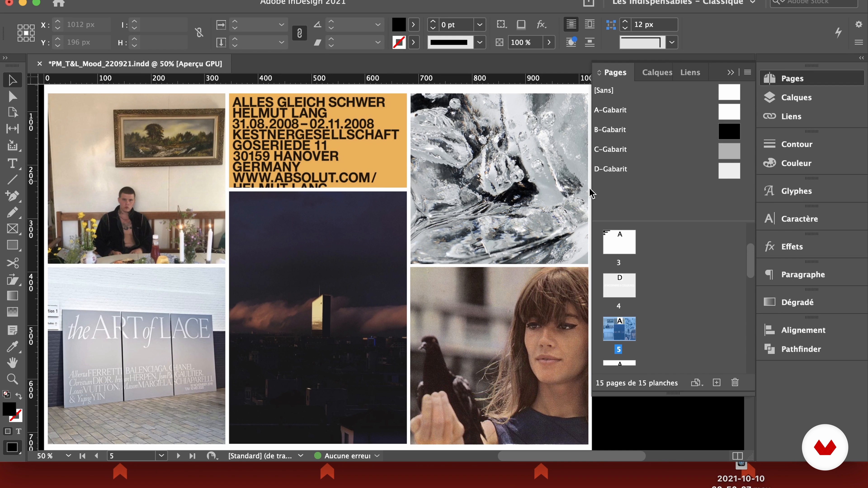
Task: Select the Note tool
Action: (12, 330)
